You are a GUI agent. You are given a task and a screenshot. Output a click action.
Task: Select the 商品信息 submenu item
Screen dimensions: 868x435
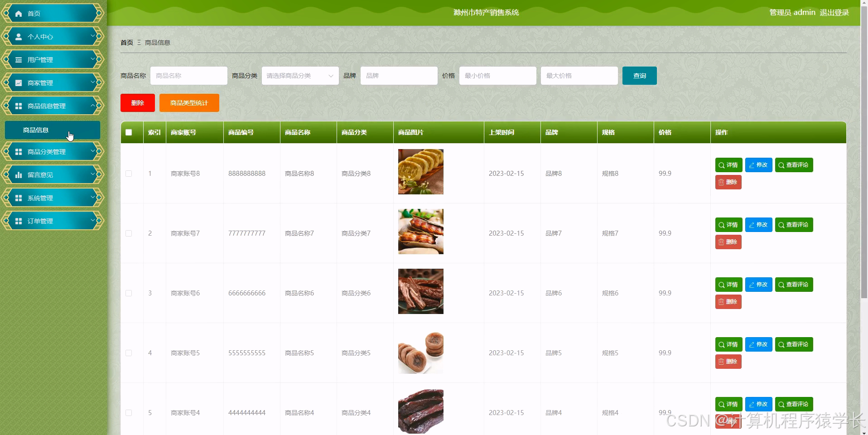coord(53,130)
